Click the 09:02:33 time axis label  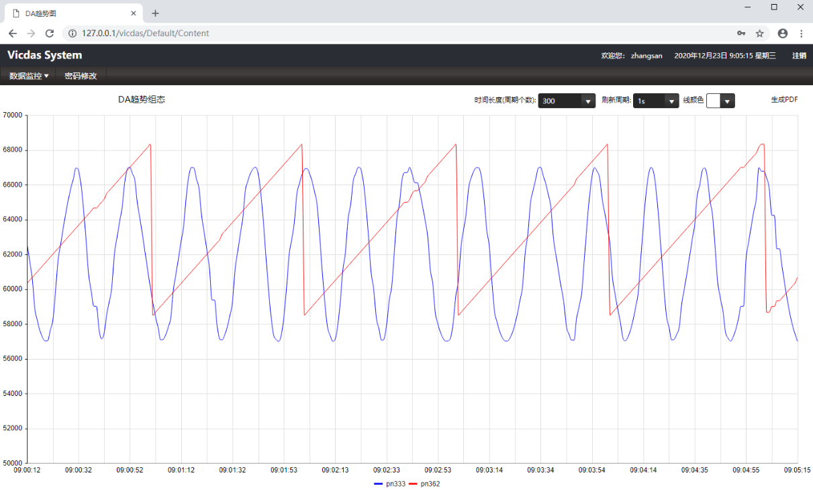point(387,470)
